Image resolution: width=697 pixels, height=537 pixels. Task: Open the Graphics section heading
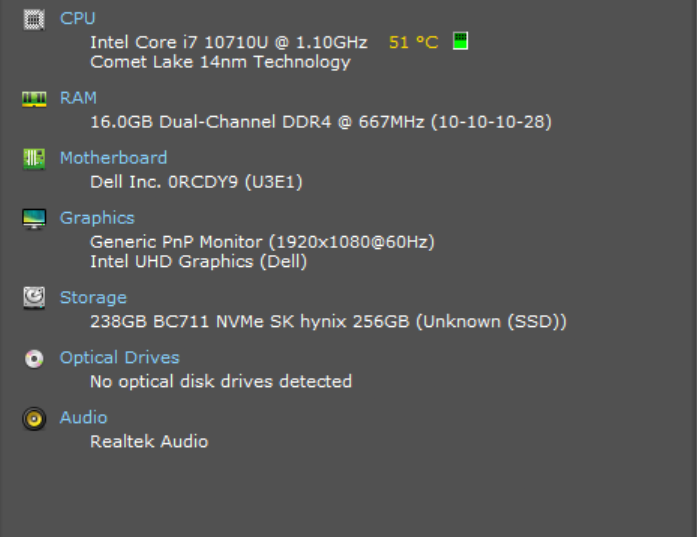coord(96,218)
